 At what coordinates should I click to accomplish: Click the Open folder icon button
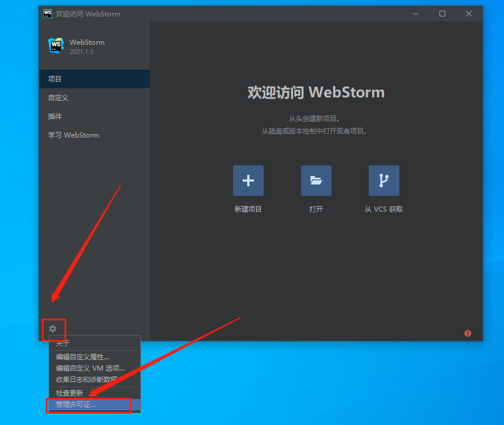[x=316, y=181]
